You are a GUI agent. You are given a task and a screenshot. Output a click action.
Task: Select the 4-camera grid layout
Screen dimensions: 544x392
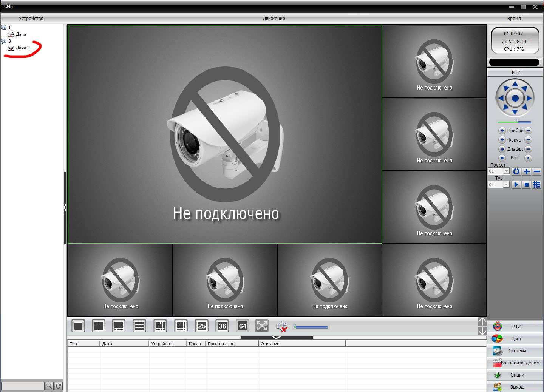pyautogui.click(x=99, y=326)
